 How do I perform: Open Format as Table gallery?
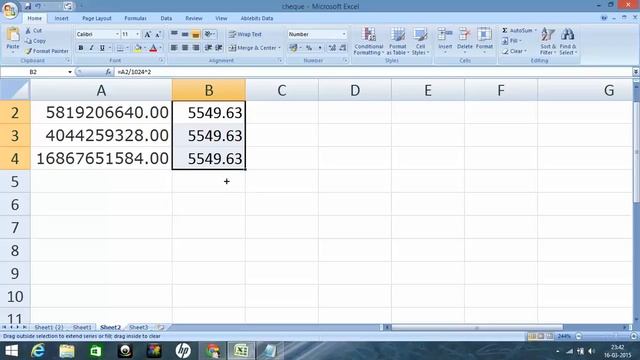pos(397,41)
